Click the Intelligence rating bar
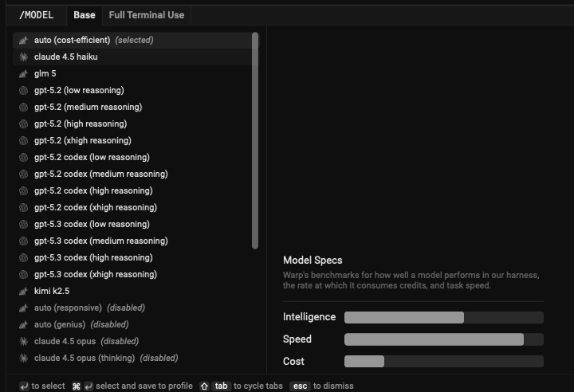Screen dimensions: 574x392 coord(444,317)
